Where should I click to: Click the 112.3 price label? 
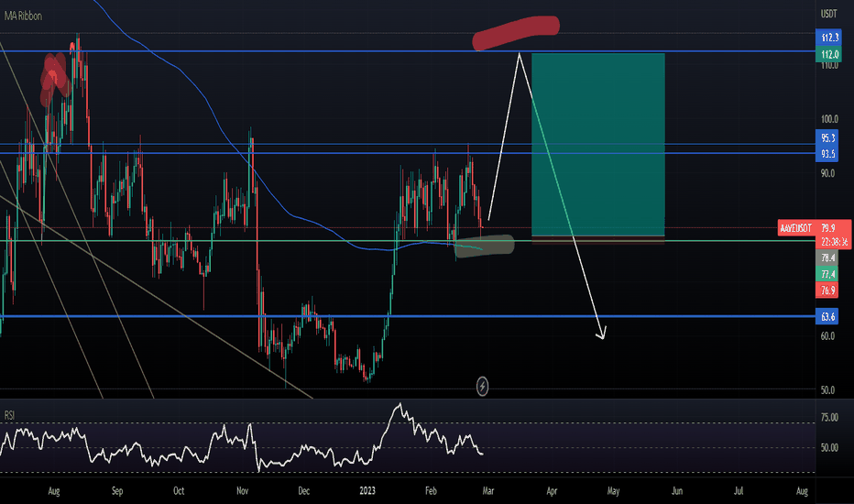pyautogui.click(x=827, y=37)
